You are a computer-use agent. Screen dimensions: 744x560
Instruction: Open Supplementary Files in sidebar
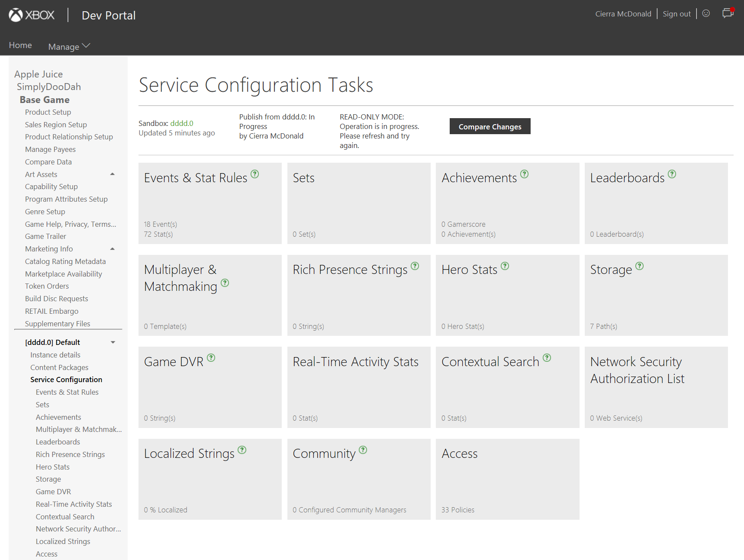(58, 324)
